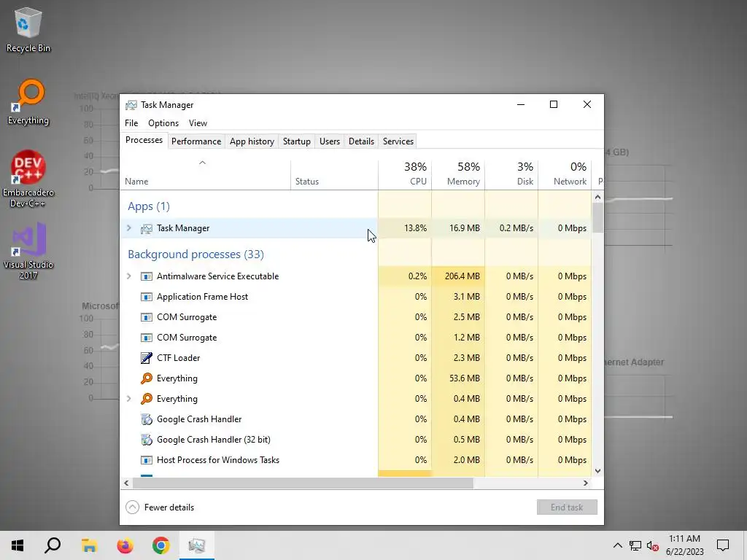Select the CTF Loader process name
This screenshot has height=560, width=747.
pyautogui.click(x=178, y=358)
